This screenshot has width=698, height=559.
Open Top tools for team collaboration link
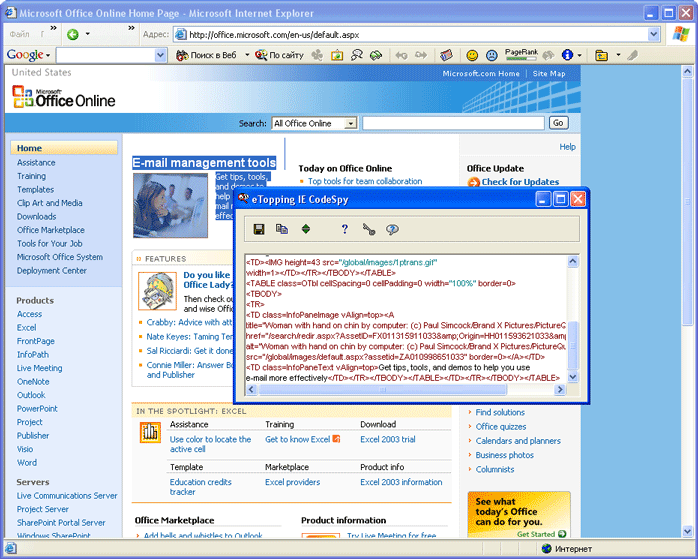click(365, 181)
